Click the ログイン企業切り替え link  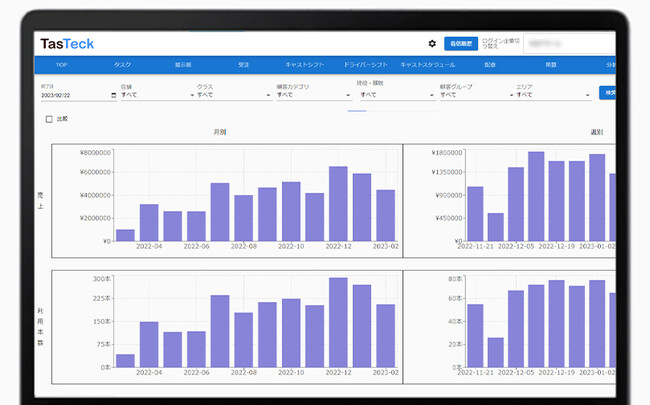(x=498, y=44)
